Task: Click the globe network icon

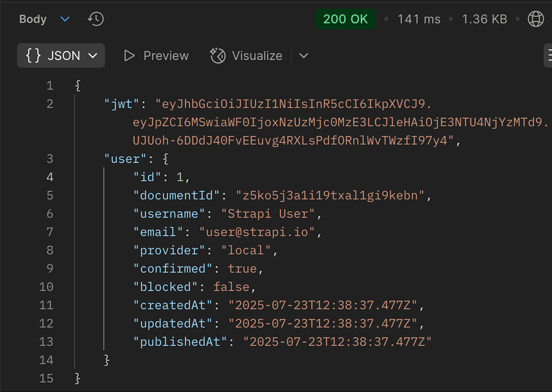Action: 536,19
